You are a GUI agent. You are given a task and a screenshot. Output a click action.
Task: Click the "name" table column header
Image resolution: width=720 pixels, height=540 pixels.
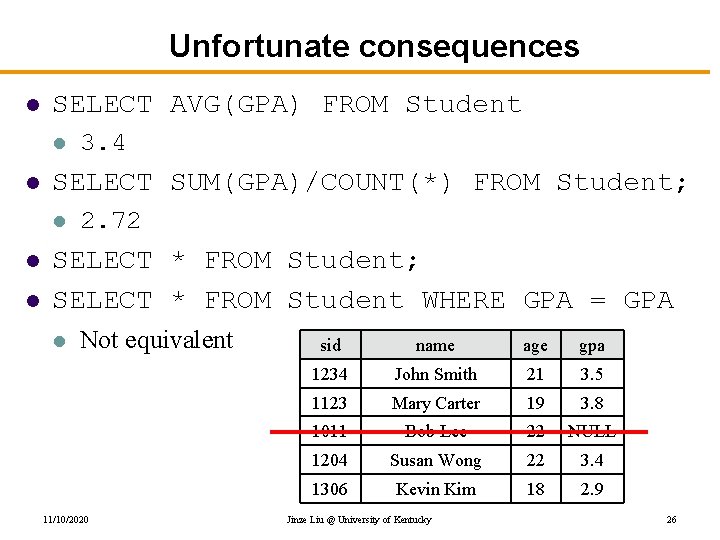pos(435,346)
